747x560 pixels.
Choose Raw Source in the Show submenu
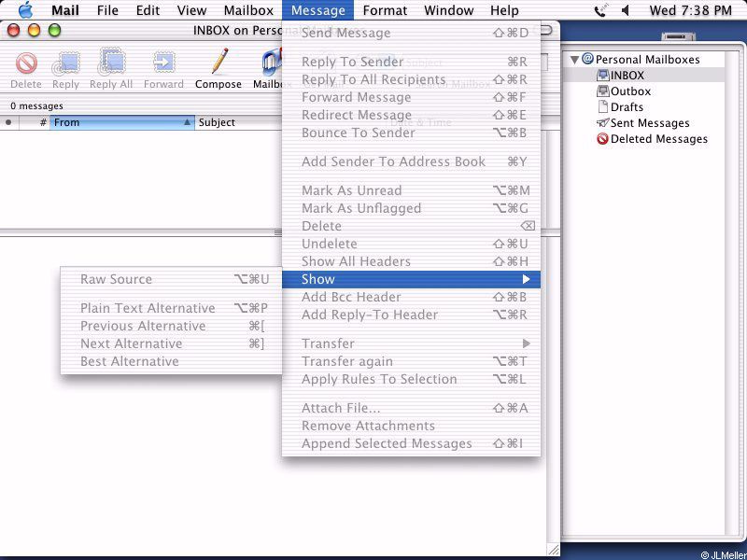coord(171,279)
